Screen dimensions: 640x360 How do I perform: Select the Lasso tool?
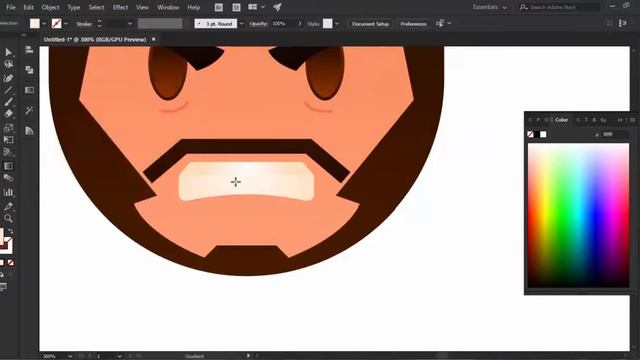(8, 64)
